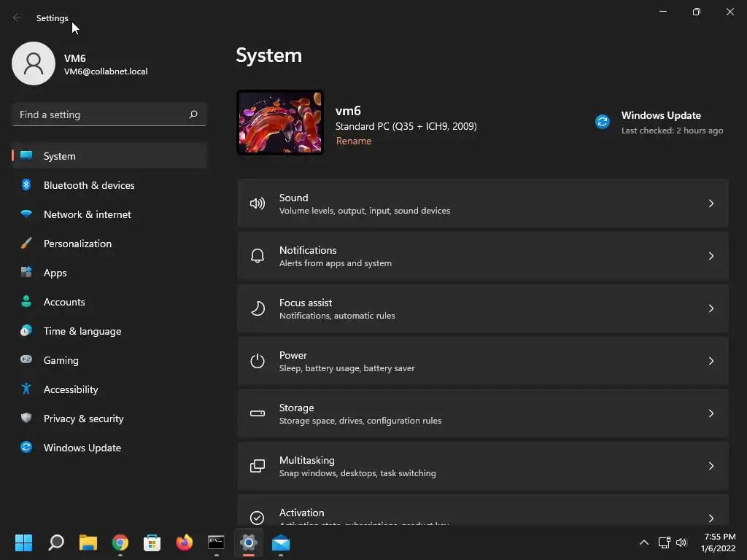Click the Gaming controller icon

(x=26, y=359)
